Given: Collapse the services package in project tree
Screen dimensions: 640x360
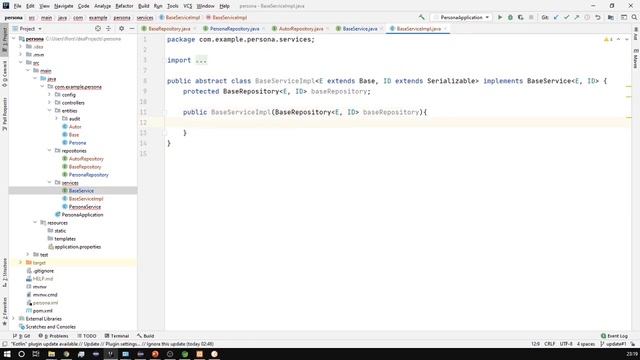Looking at the screenshot, I should tap(49, 182).
